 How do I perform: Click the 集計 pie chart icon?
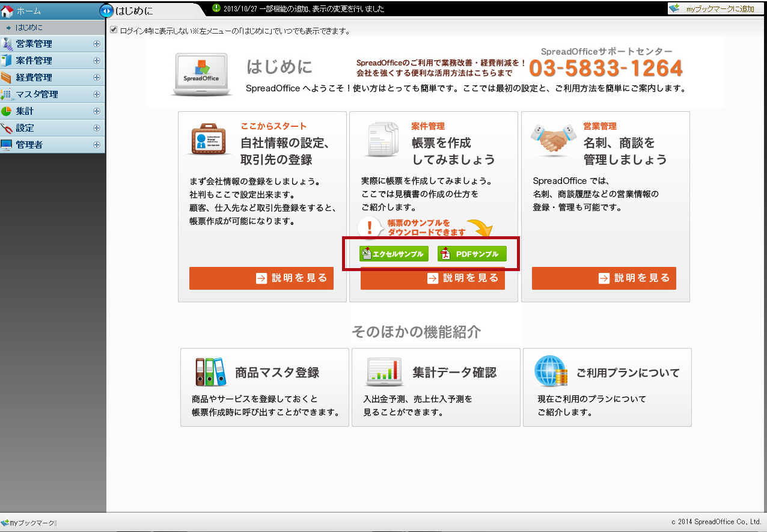[7, 111]
